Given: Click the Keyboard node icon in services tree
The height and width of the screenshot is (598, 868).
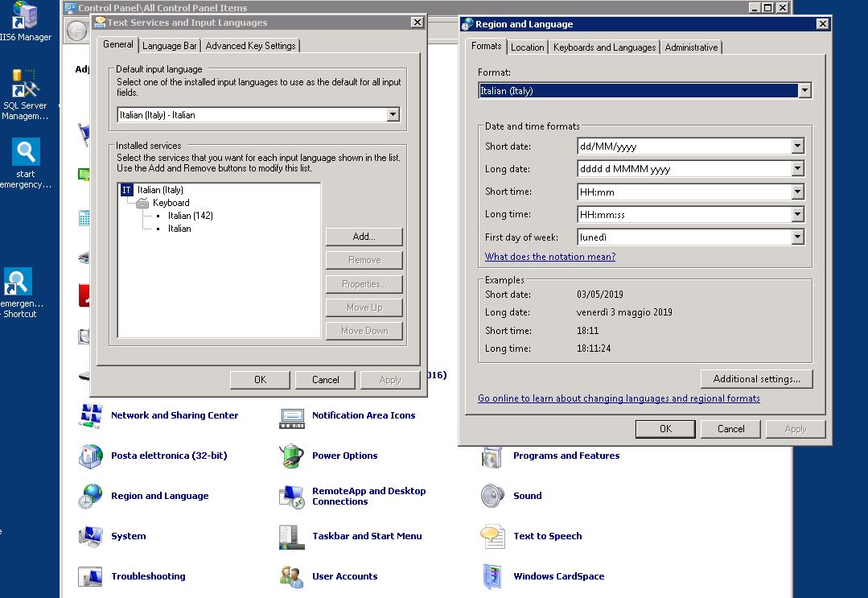Looking at the screenshot, I should [x=142, y=203].
